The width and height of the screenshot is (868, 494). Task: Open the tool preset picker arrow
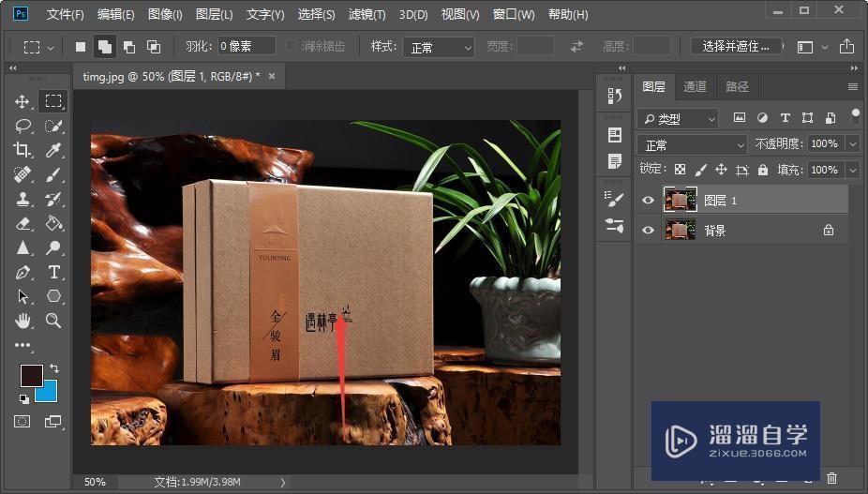pyautogui.click(x=51, y=48)
